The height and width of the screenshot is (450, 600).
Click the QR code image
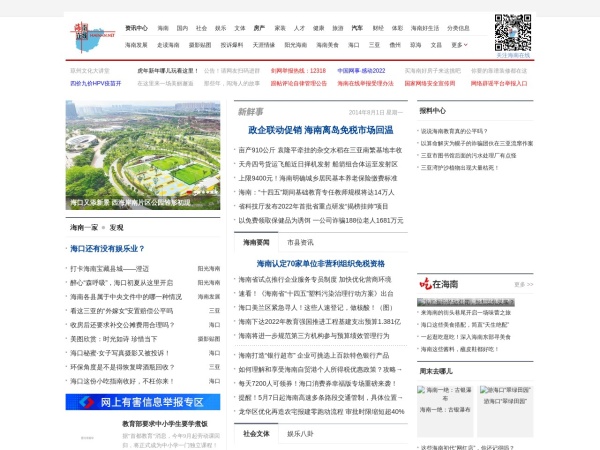click(513, 33)
